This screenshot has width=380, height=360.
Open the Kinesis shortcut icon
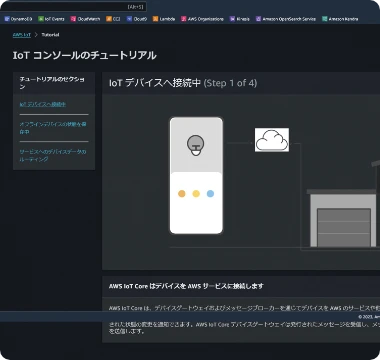tap(232, 19)
